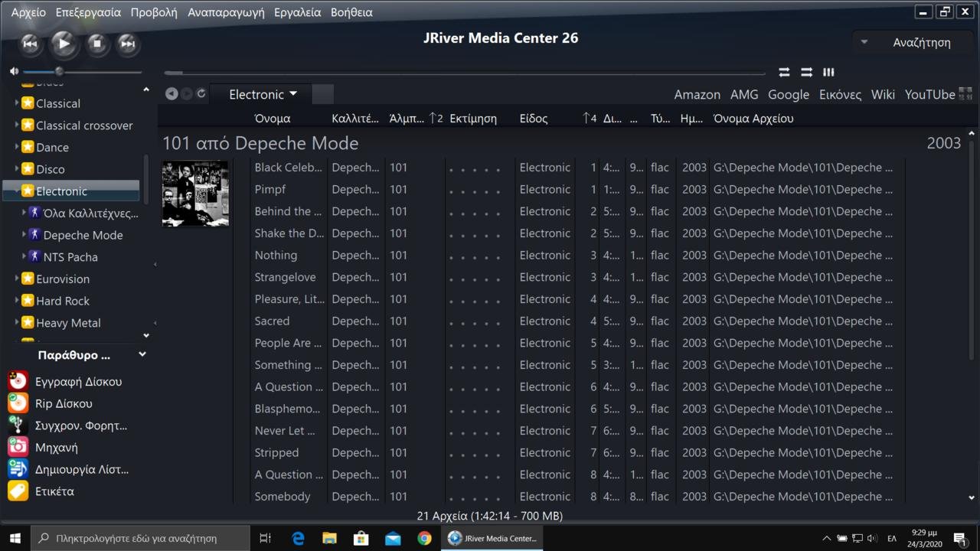Collapse the Παράθυρο panel chevron
The width and height of the screenshot is (980, 551).
(x=142, y=354)
